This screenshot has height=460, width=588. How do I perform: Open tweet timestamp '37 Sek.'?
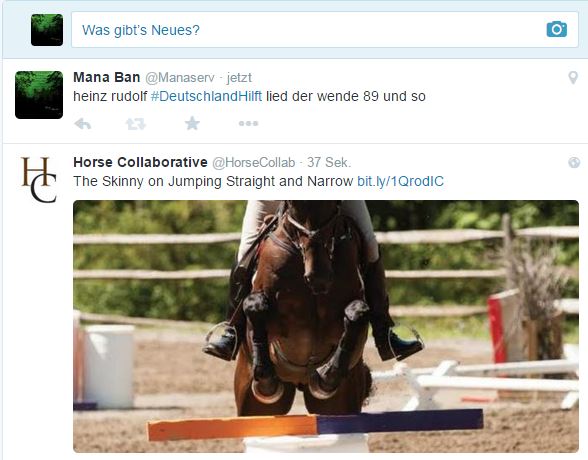pyautogui.click(x=329, y=162)
